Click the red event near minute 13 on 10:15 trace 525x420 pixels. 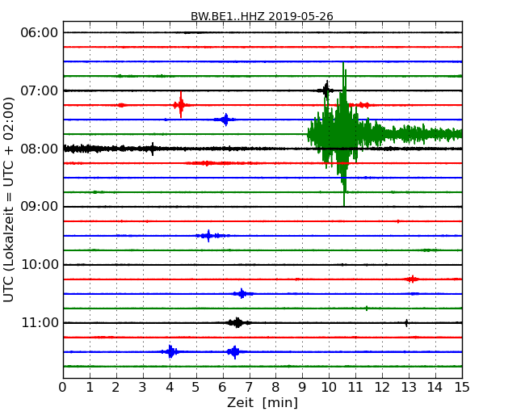pyautogui.click(x=412, y=279)
